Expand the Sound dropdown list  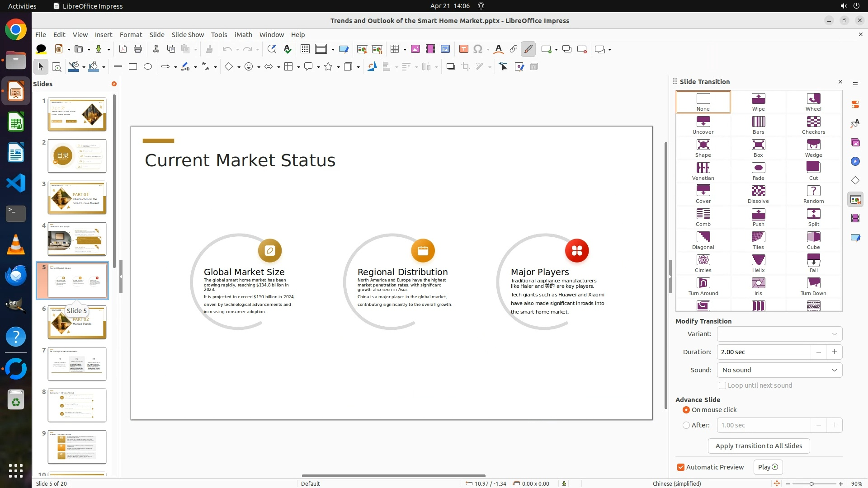click(779, 370)
